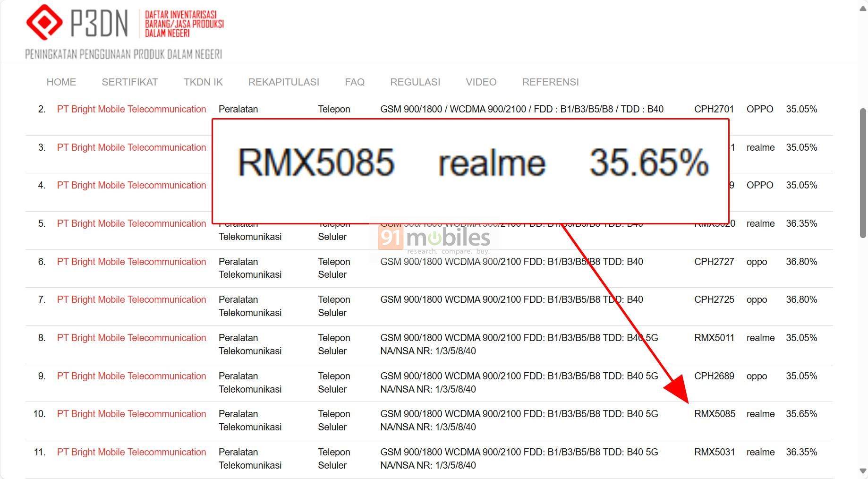Click the scrollbar down arrow
The width and height of the screenshot is (868, 479).
863,471
